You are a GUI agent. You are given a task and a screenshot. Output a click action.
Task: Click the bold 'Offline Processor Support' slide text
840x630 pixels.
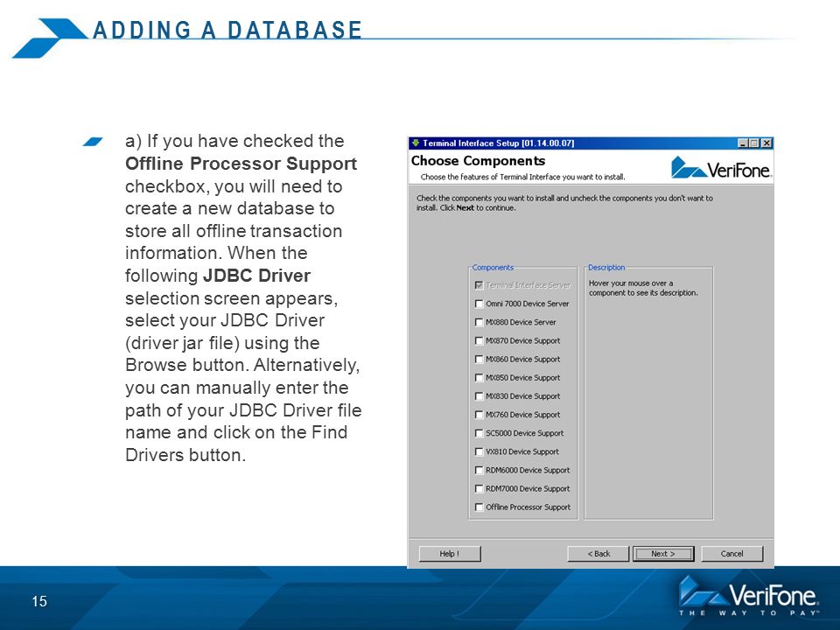[241, 164]
